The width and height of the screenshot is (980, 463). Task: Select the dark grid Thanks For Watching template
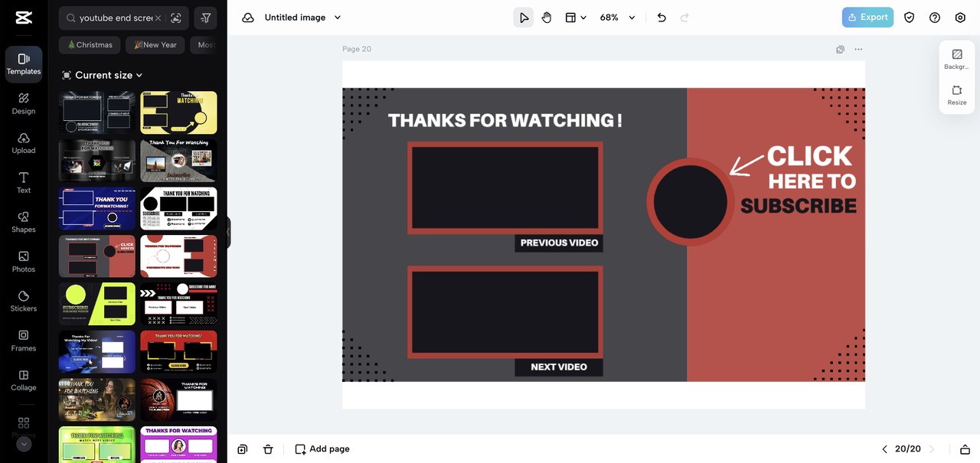(97, 112)
